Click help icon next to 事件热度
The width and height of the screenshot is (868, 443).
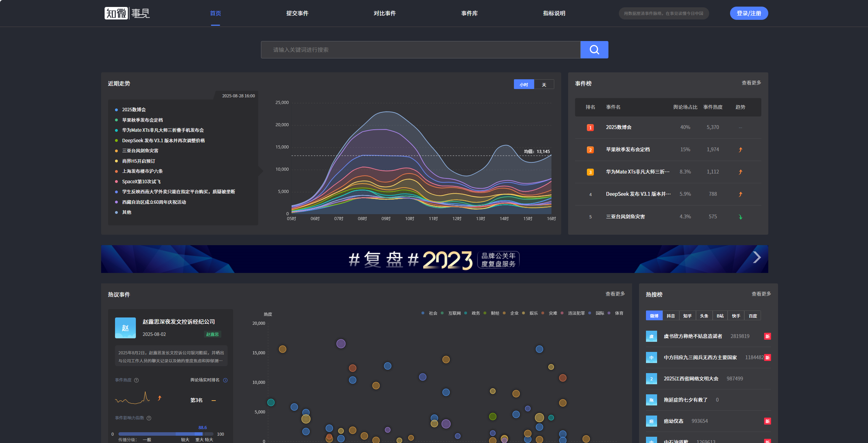[137, 380]
